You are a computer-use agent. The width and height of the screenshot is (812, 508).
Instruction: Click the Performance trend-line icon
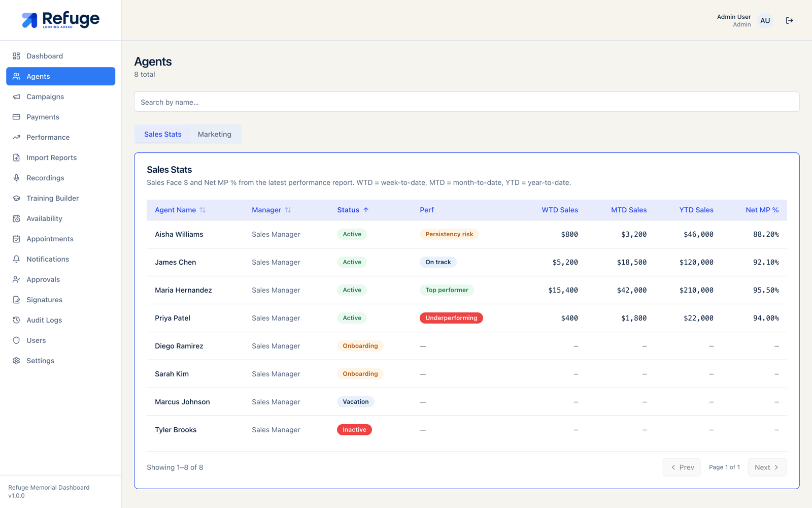click(x=16, y=137)
